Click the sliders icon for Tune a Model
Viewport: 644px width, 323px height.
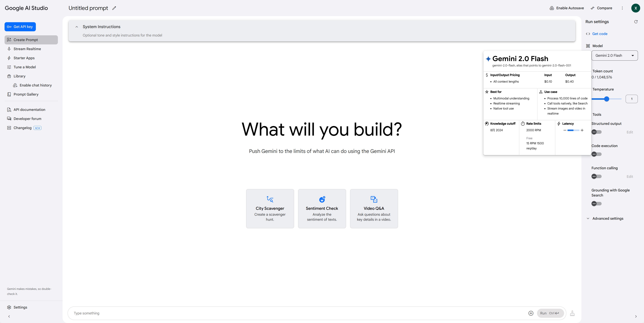point(9,67)
